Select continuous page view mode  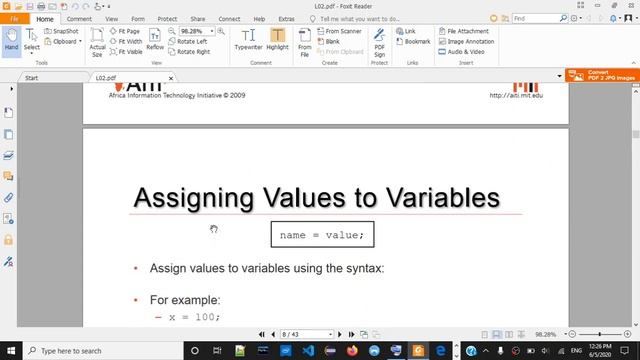pos(497,334)
